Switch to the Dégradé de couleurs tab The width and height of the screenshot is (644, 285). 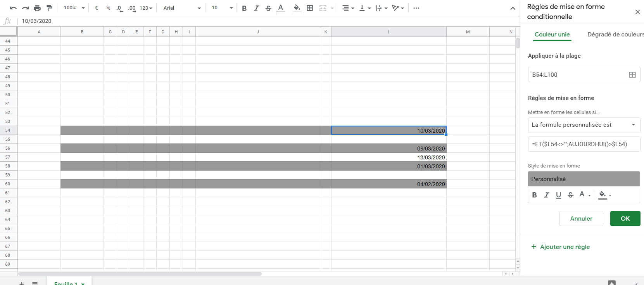tap(615, 35)
